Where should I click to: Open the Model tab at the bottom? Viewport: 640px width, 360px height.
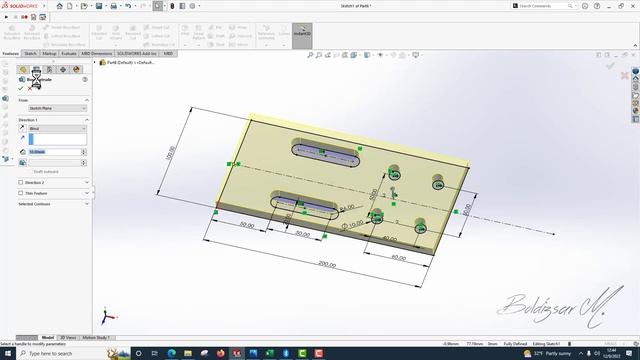pos(48,338)
